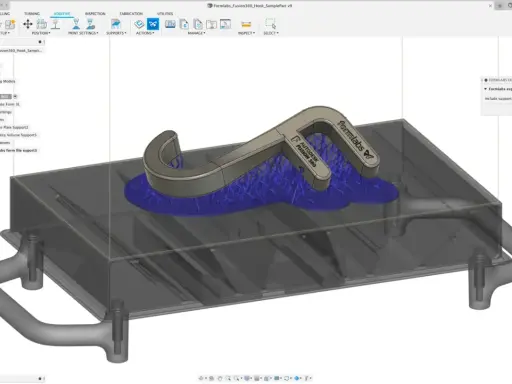Switch to the FABRICATION tab

131,14
